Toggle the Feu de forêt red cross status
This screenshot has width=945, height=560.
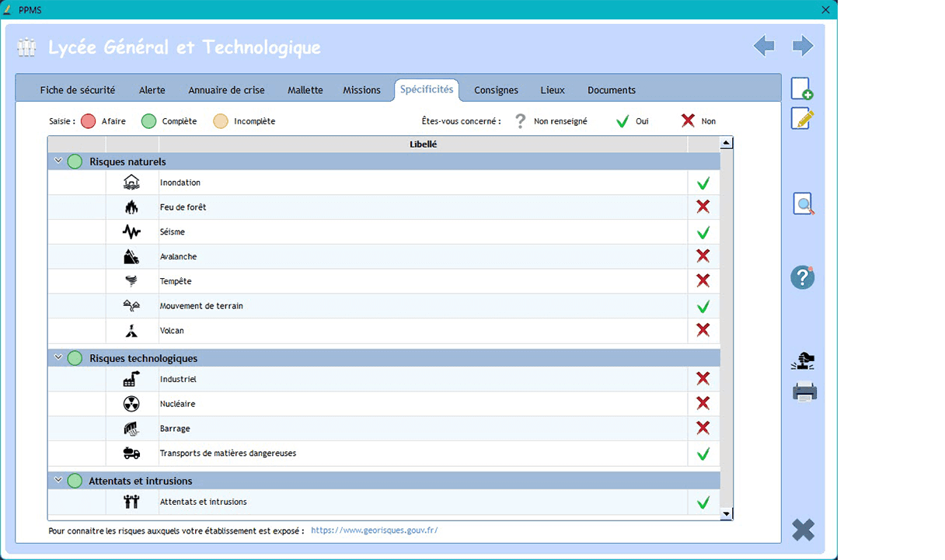[x=703, y=207]
